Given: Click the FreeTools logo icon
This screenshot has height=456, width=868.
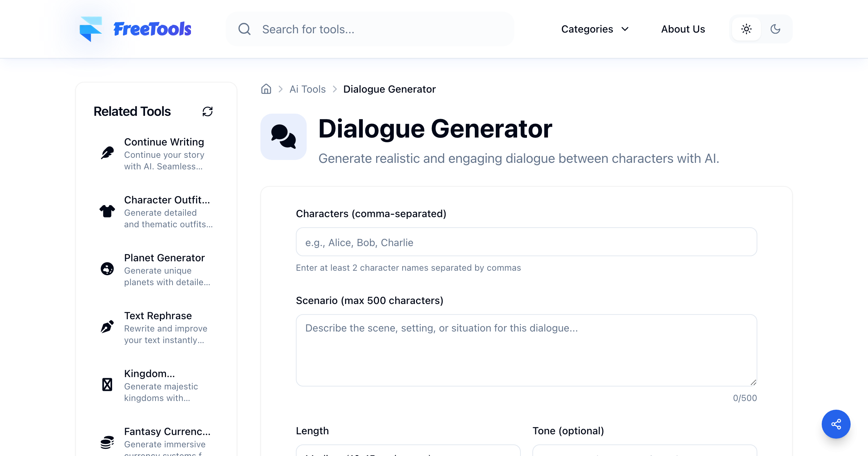Looking at the screenshot, I should [x=91, y=29].
